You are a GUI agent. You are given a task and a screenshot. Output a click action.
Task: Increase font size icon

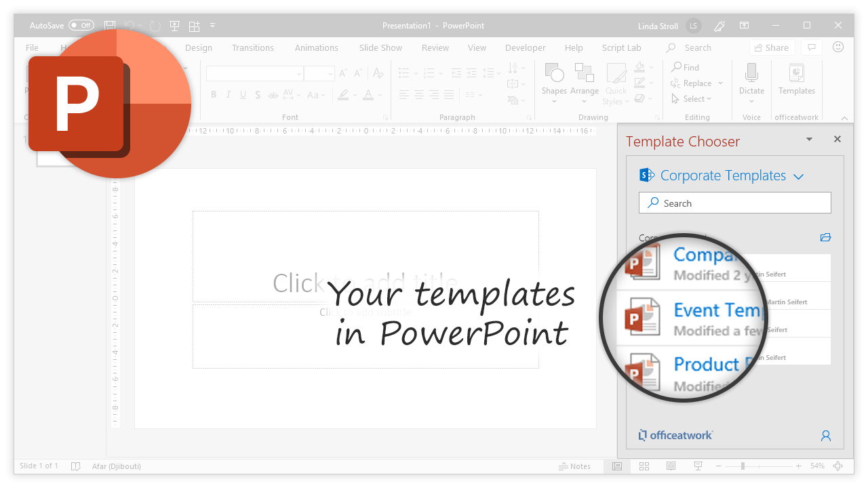343,74
